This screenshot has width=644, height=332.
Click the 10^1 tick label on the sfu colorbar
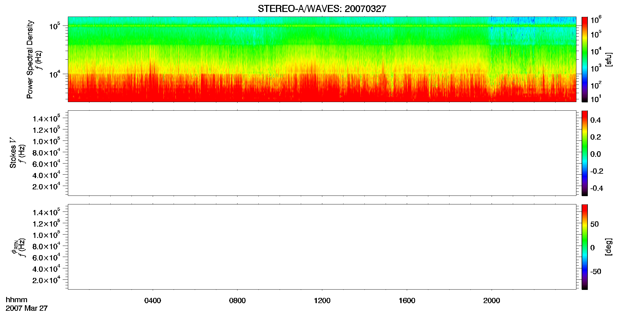pos(596,99)
